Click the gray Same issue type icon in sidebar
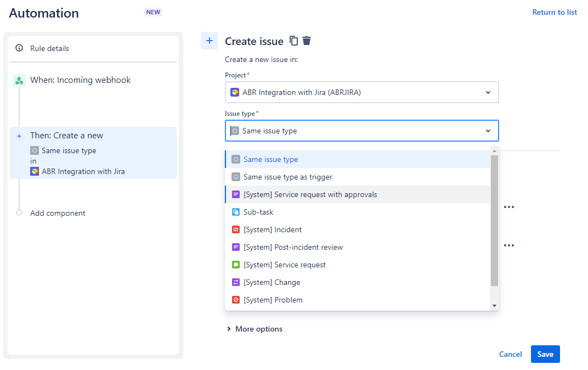This screenshot has width=588, height=370. pyautogui.click(x=35, y=150)
